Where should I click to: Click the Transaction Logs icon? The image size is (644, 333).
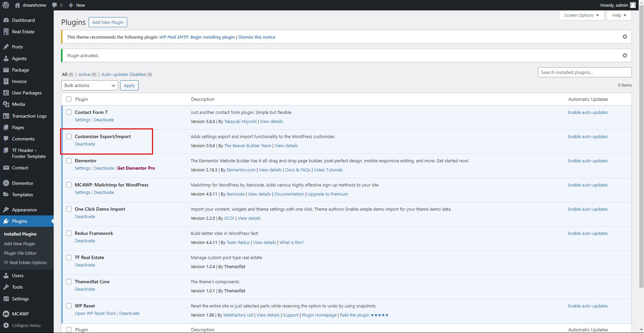click(x=6, y=116)
